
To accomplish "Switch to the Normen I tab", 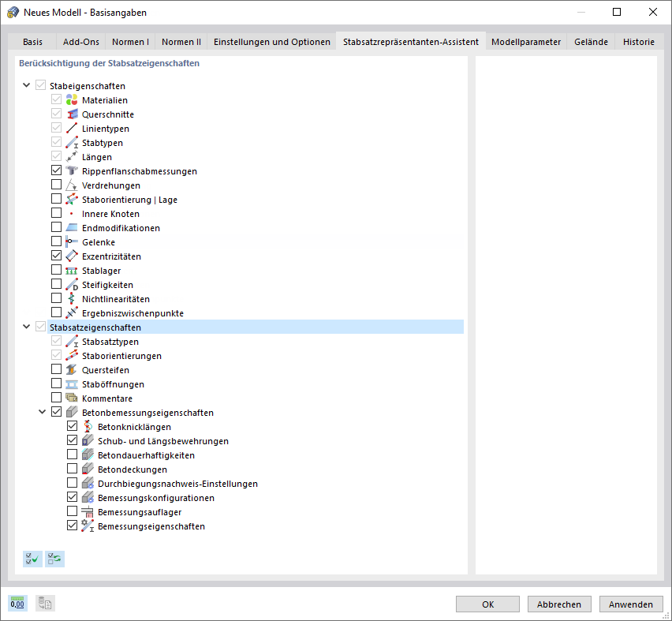I will pyautogui.click(x=130, y=42).
